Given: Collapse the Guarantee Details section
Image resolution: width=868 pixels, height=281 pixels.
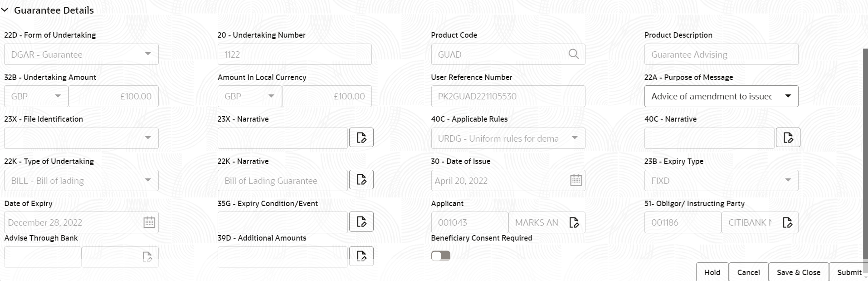Looking at the screenshot, I should 5,10.
